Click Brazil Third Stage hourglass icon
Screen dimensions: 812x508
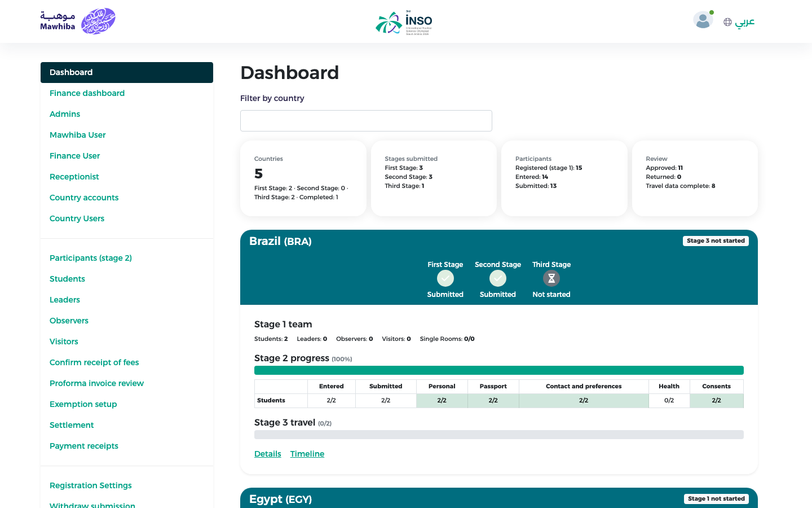pos(551,278)
